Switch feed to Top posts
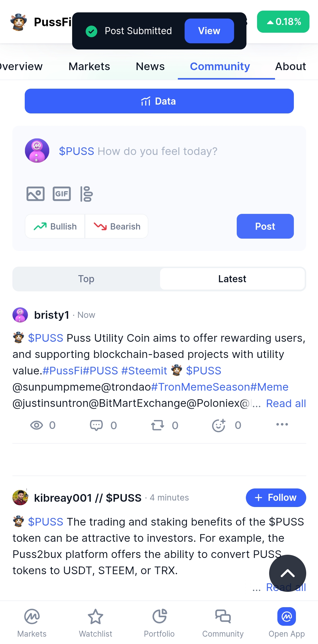Screen dimensions: 318x644 coord(86,279)
